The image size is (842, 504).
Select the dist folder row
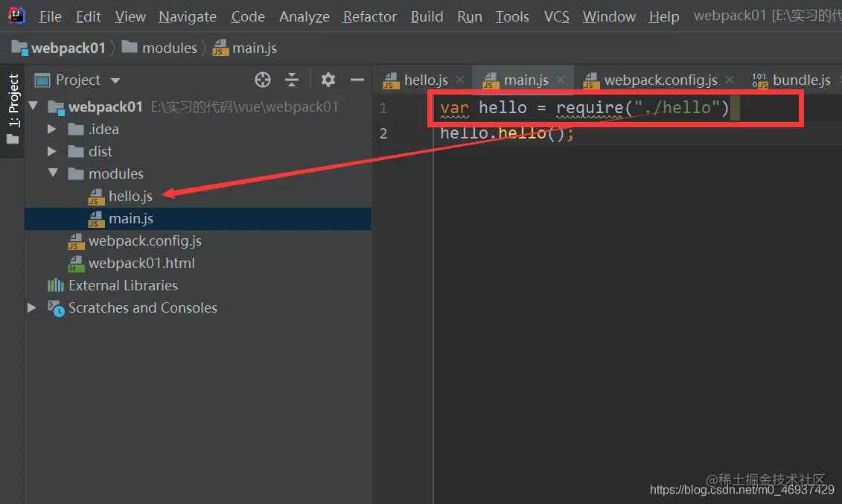click(198, 151)
